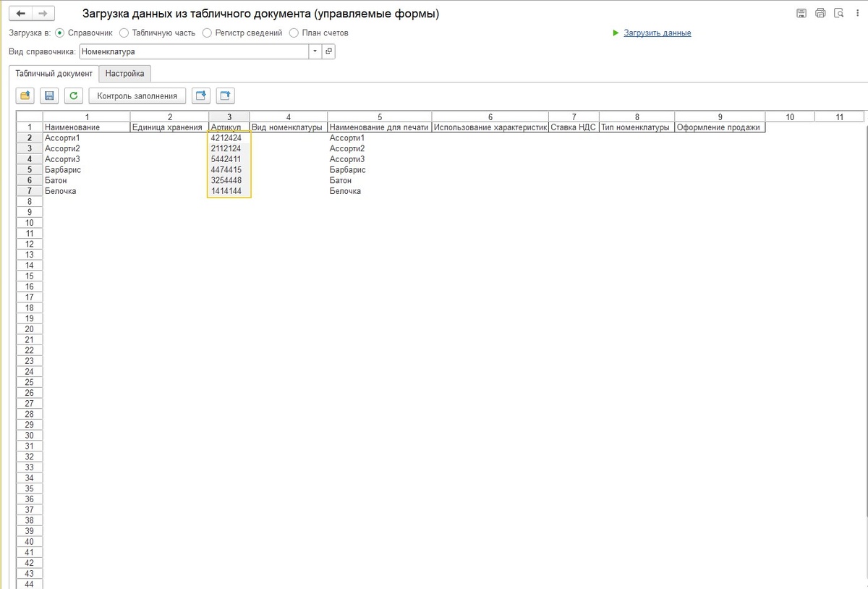The height and width of the screenshot is (589, 868).
Task: Switch to the Табличный документ tab
Action: pos(54,73)
